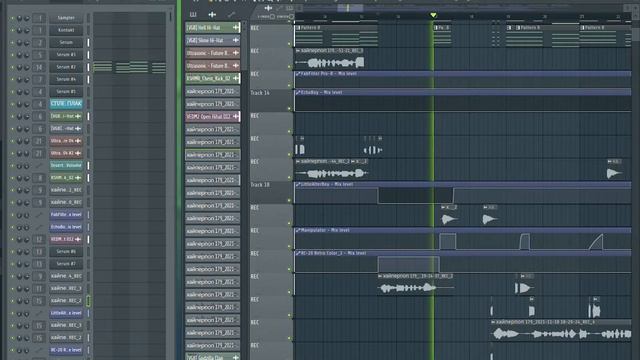
Task: Mute playlist Track 18
Action: [289, 200]
